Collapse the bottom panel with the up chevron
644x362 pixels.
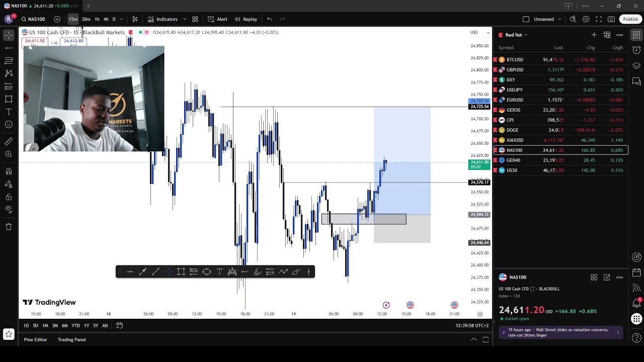pos(473,339)
